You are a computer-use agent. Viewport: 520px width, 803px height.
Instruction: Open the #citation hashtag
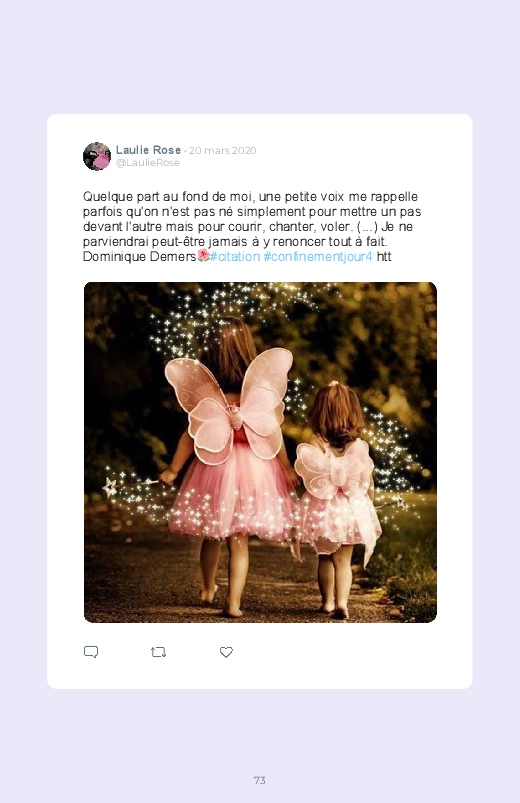coord(235,257)
